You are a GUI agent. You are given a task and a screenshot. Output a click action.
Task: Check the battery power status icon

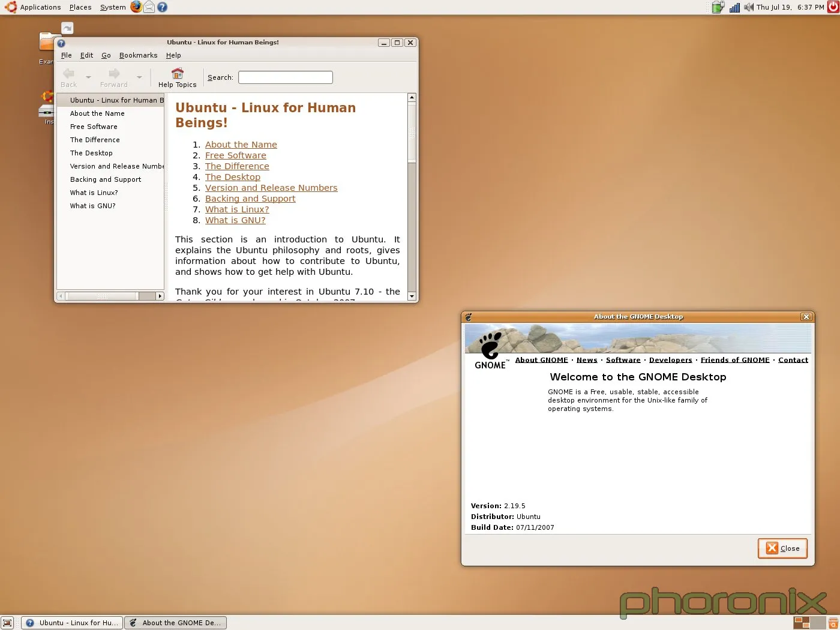(x=718, y=7)
